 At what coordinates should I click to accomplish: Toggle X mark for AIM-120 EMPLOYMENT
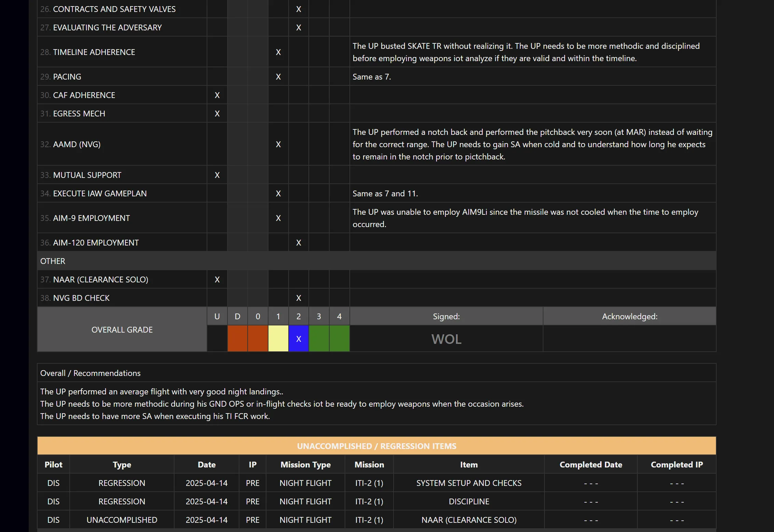point(299,243)
